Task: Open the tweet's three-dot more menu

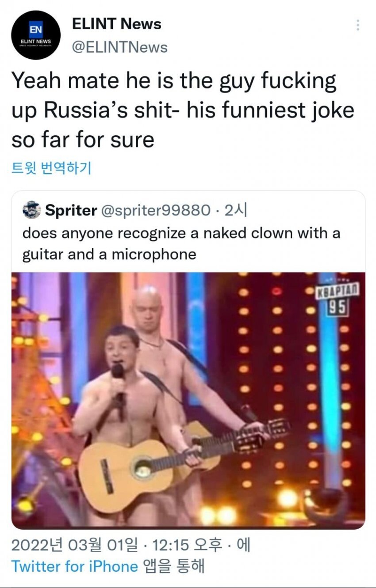Action: click(x=357, y=25)
